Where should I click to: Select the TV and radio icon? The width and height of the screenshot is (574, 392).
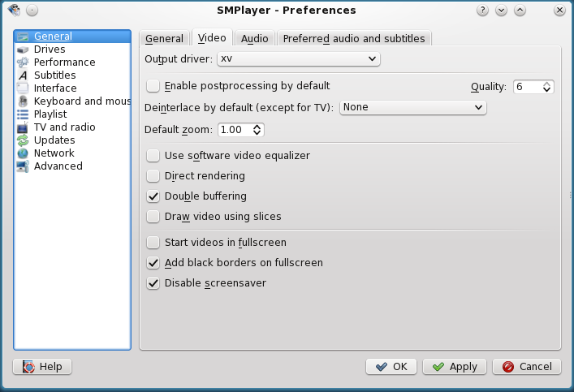(x=23, y=127)
